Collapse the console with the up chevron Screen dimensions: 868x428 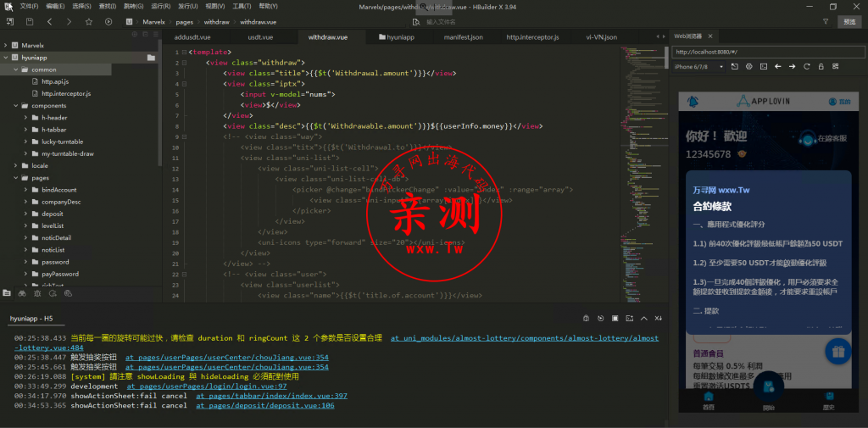(x=644, y=319)
